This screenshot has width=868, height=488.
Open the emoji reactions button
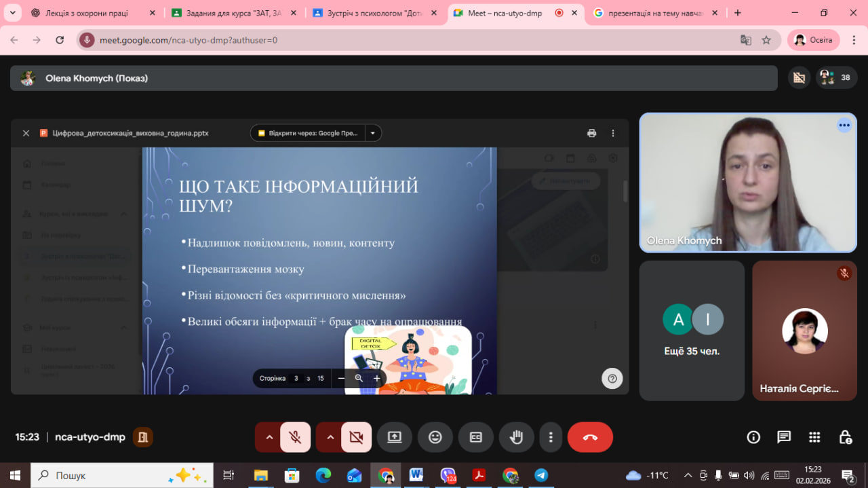coord(435,437)
